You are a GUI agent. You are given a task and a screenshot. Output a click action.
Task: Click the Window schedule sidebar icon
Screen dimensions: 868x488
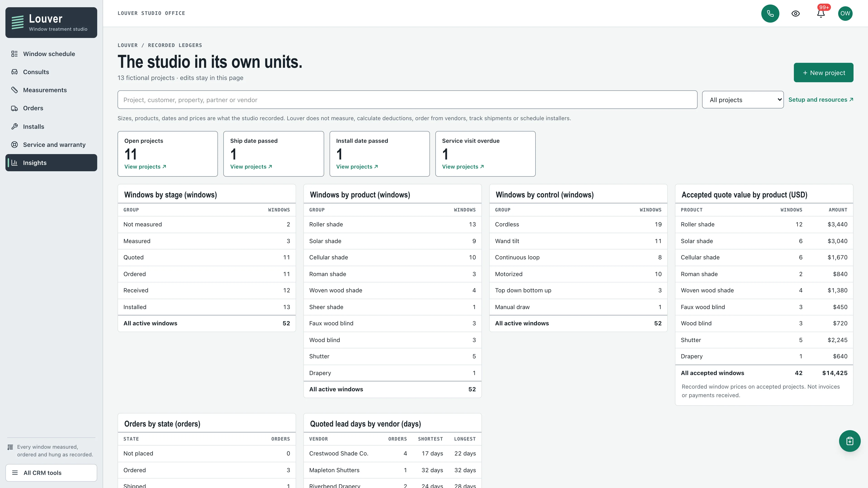(14, 54)
